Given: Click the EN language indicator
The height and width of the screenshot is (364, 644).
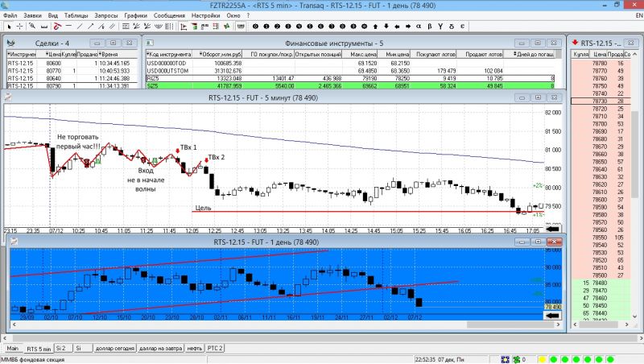Looking at the screenshot, I should point(638,15).
